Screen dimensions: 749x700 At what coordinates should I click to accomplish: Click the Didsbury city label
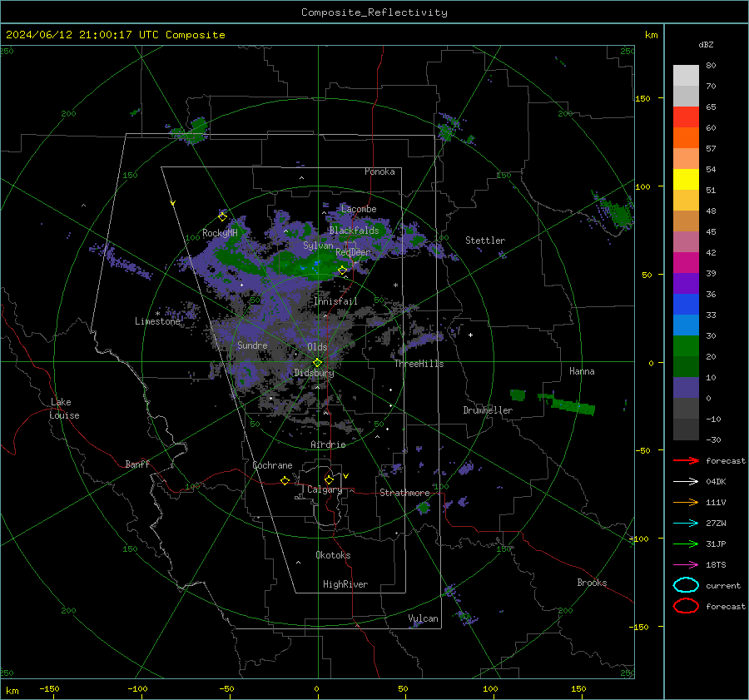click(x=314, y=373)
